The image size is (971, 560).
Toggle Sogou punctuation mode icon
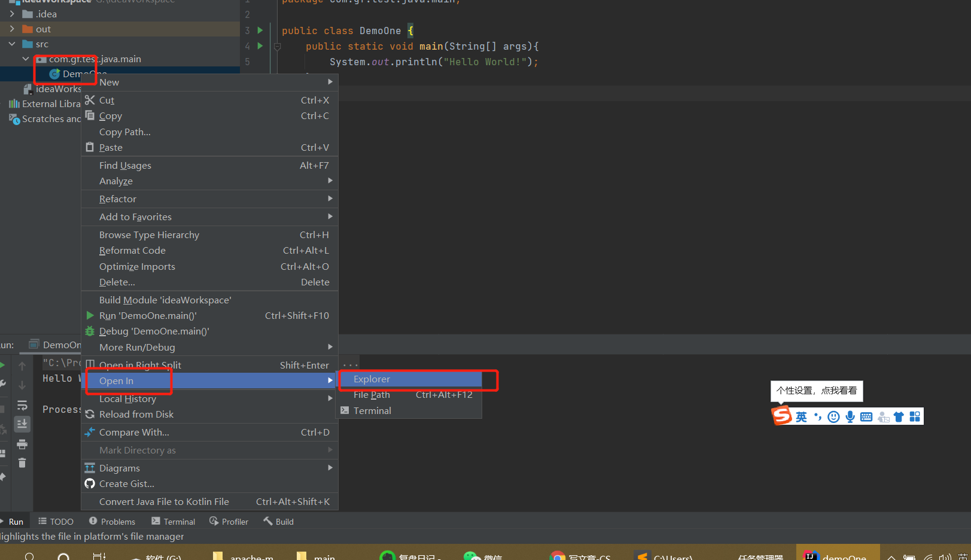click(818, 416)
